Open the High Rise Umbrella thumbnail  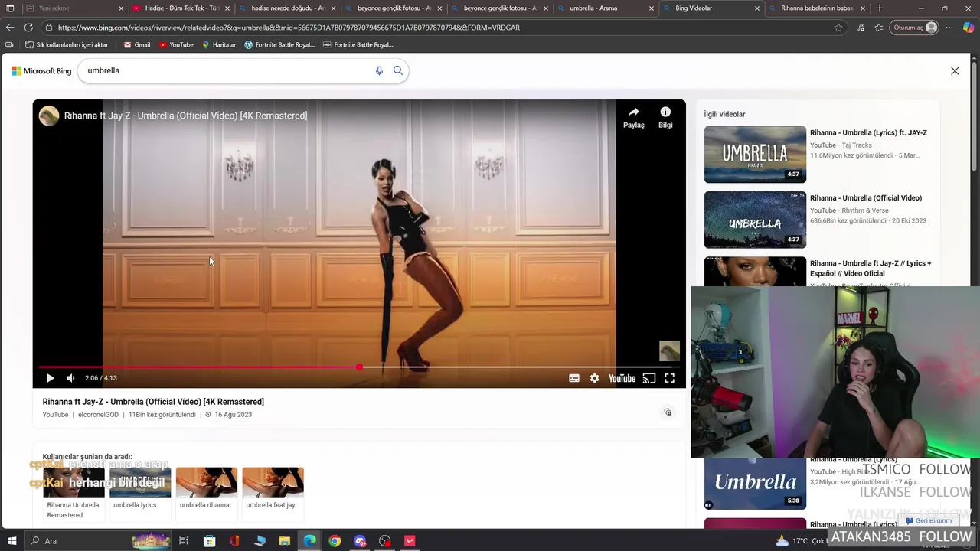[x=755, y=483]
